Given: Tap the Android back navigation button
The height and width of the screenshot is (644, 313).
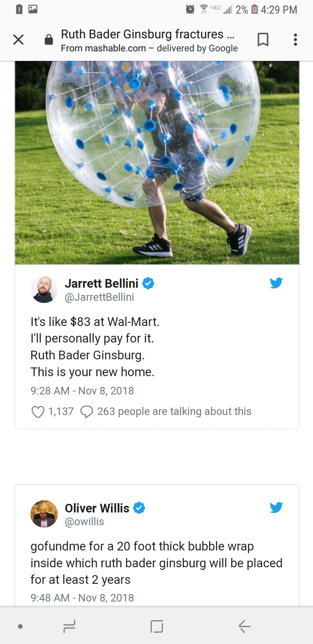Looking at the screenshot, I should point(244,626).
